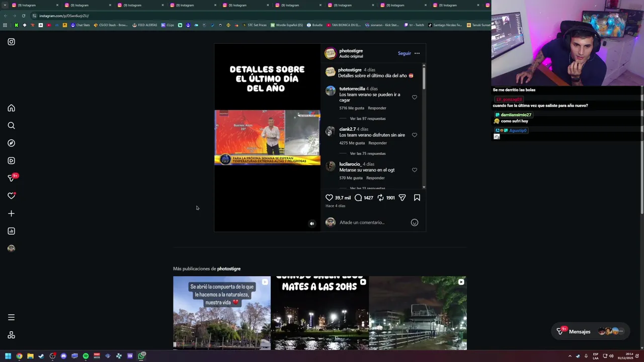Open tutetorrecilla's username link

tap(352, 89)
